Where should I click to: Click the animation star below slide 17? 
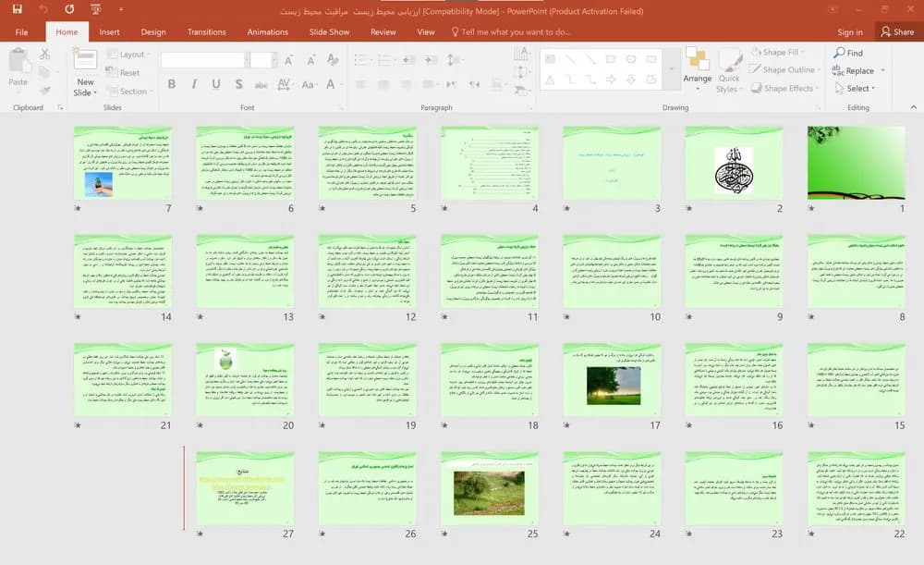[x=567, y=425]
